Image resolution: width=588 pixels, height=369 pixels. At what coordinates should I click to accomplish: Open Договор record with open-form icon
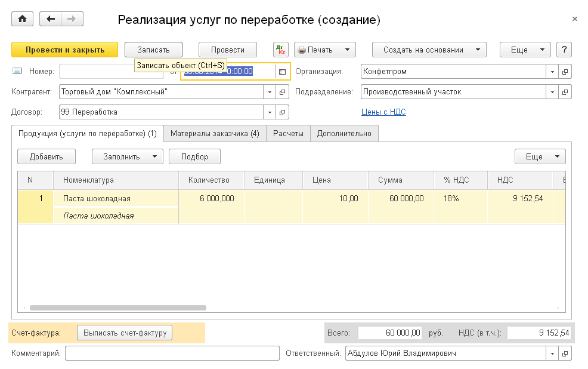click(283, 112)
